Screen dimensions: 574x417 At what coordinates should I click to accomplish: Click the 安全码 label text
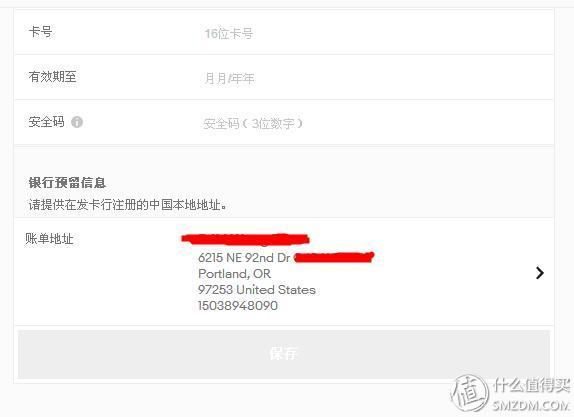[46, 122]
